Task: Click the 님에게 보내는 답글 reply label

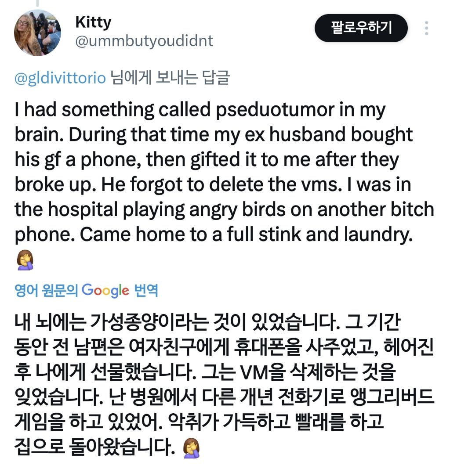Action: (170, 79)
